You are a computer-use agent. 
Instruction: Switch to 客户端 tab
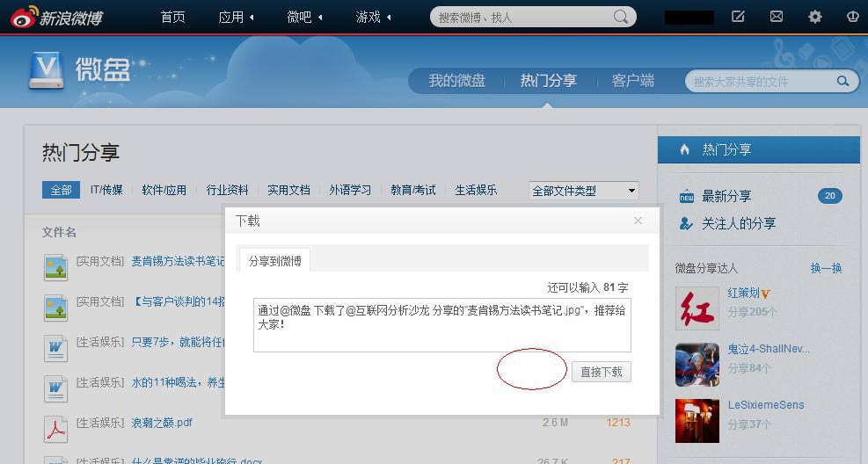pyautogui.click(x=632, y=81)
